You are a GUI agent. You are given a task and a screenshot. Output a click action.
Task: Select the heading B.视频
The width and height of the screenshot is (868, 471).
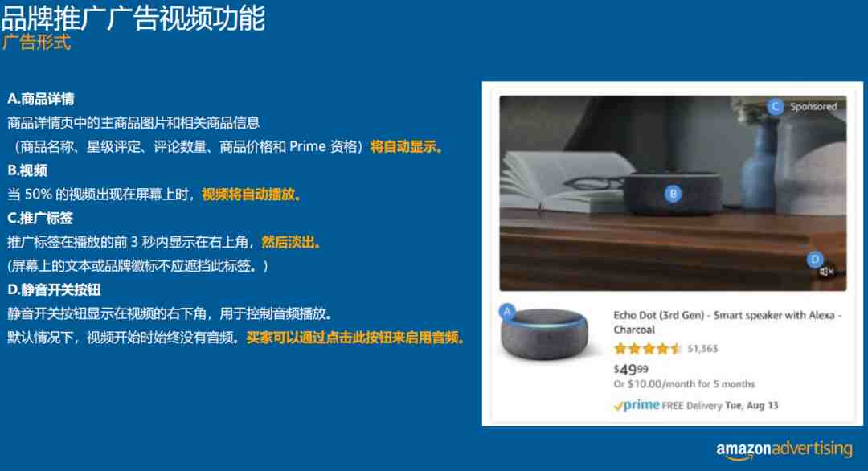[x=27, y=170]
